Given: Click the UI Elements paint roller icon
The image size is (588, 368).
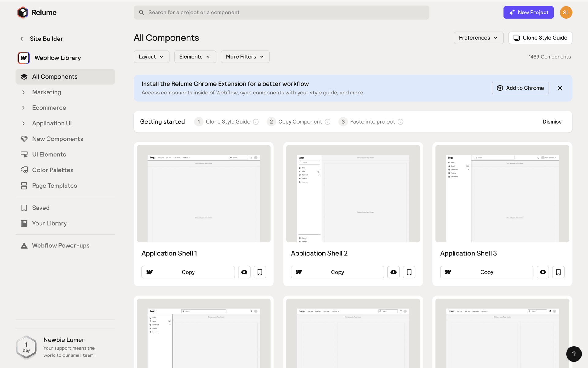Looking at the screenshot, I should pos(24,155).
